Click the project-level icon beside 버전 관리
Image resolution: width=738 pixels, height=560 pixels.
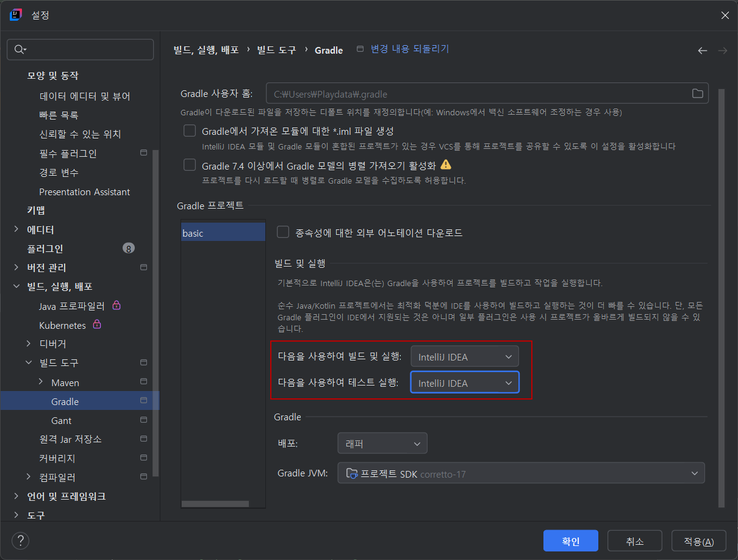click(x=144, y=267)
